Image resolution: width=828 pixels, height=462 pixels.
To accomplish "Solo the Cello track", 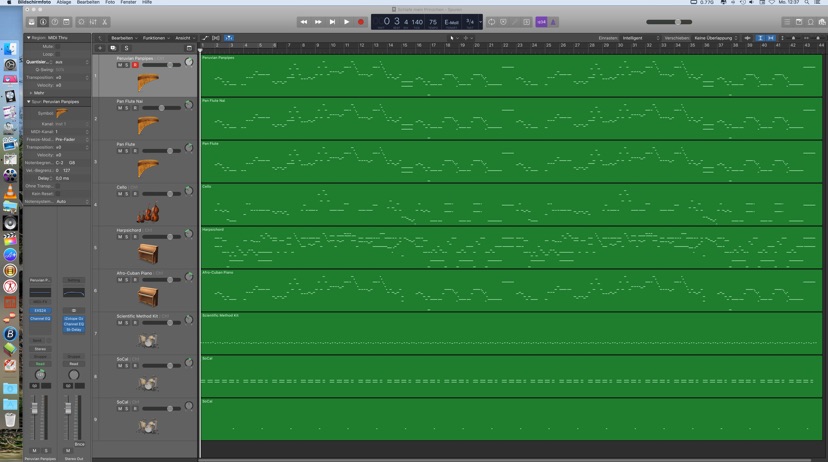I will tap(127, 194).
